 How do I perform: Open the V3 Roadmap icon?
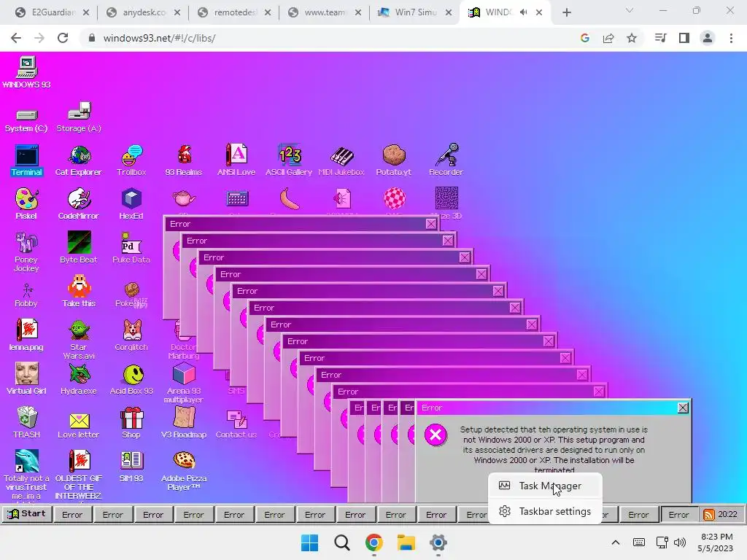pos(184,423)
